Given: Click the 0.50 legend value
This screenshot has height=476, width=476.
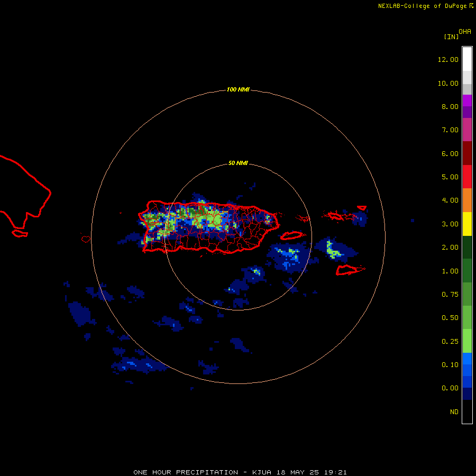Looking at the screenshot, I should tap(450, 318).
